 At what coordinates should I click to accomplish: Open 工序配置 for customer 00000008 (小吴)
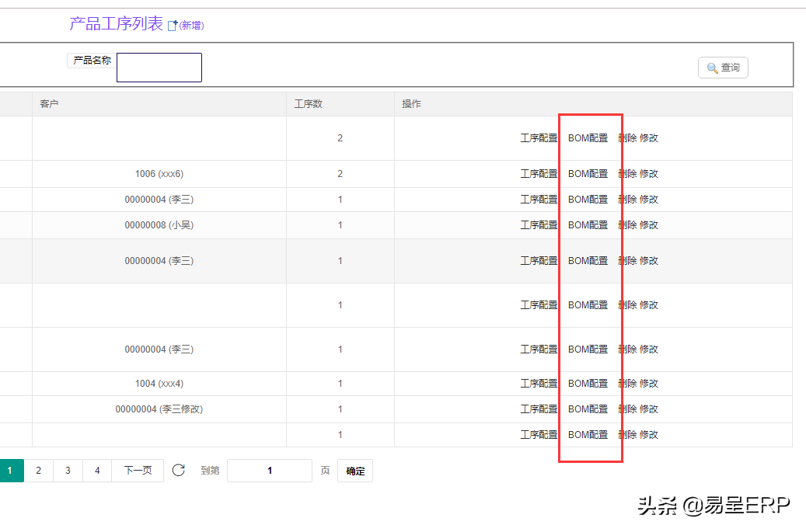coord(539,225)
